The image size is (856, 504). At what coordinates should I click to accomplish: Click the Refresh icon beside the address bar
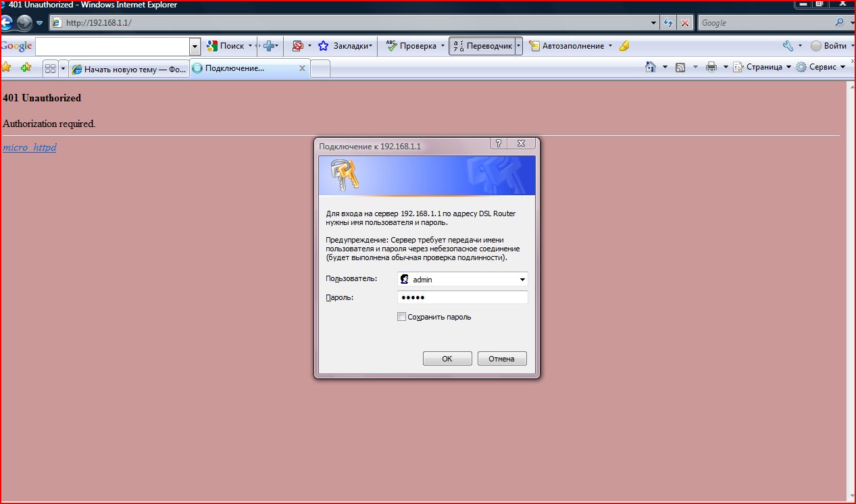(x=669, y=22)
